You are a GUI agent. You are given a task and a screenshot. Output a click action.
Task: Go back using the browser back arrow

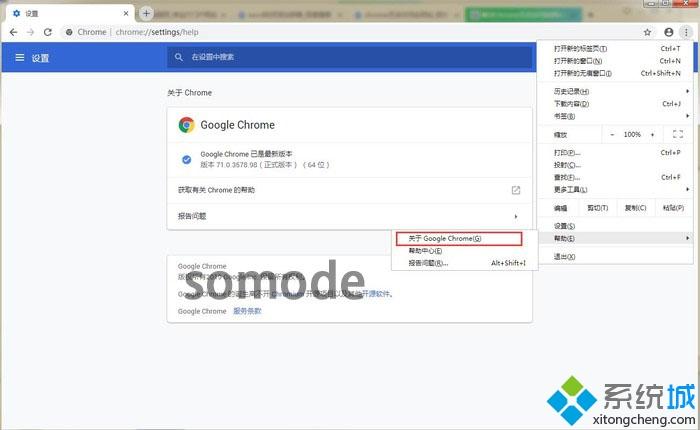pos(13,32)
